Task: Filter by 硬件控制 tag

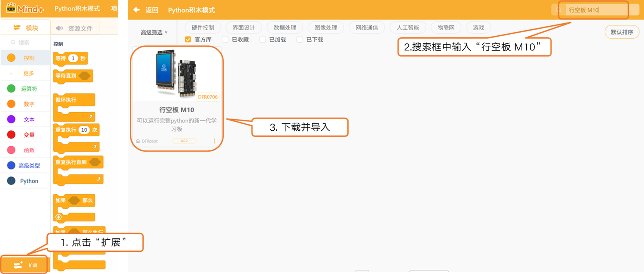Action: coord(203,28)
